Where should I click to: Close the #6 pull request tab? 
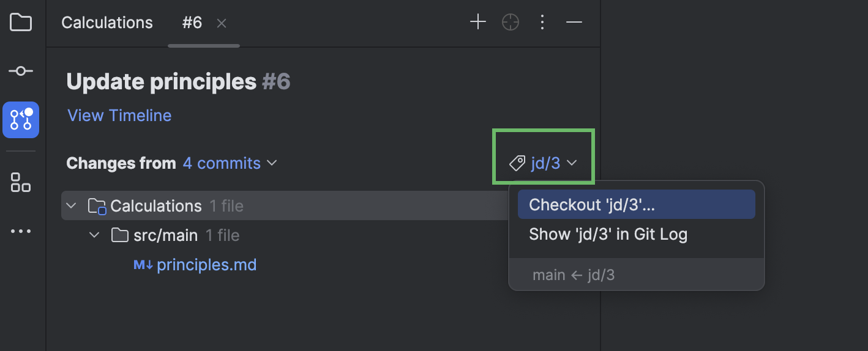tap(222, 23)
